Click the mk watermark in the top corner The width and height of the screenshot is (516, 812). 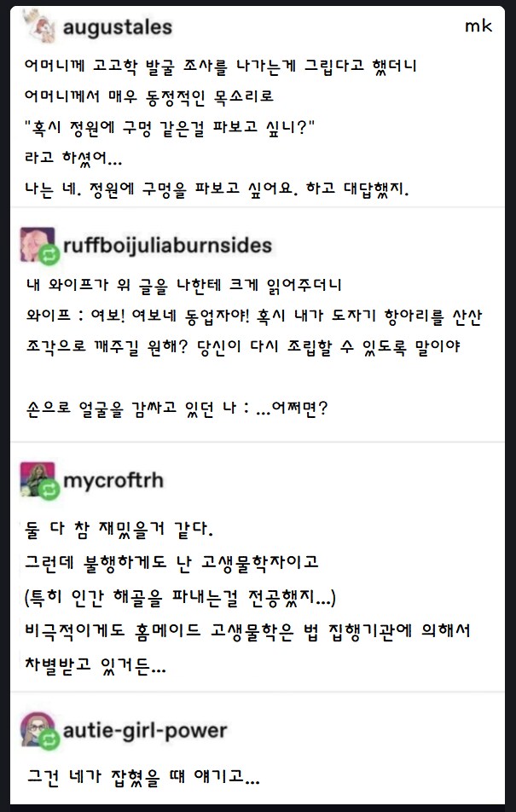(478, 26)
